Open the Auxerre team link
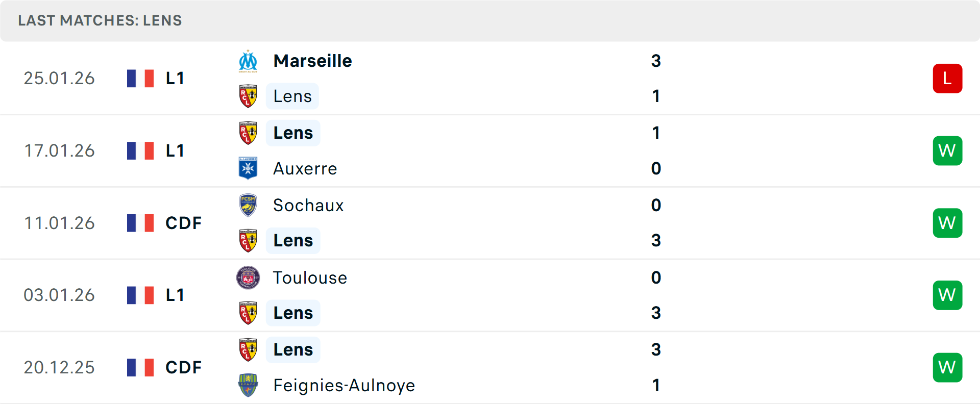 (x=305, y=168)
